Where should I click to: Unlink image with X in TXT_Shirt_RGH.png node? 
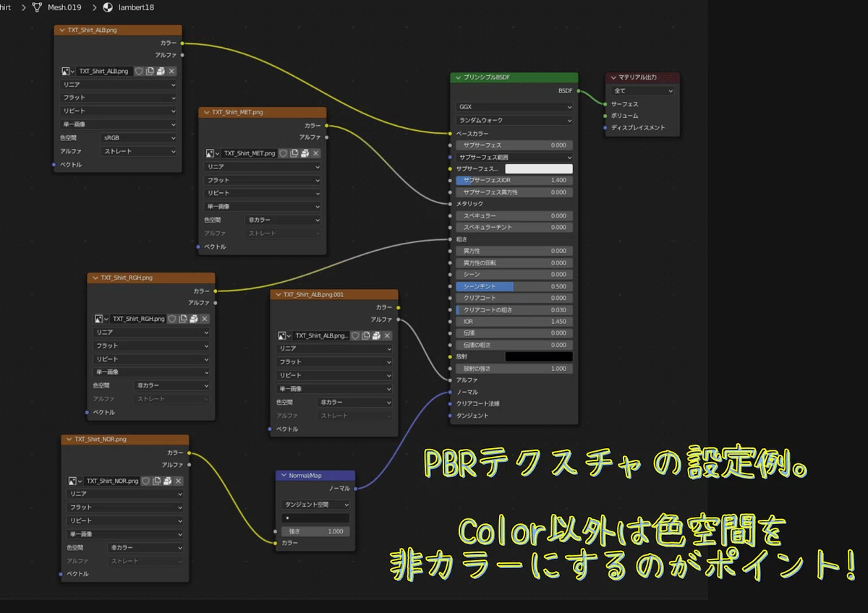(205, 319)
